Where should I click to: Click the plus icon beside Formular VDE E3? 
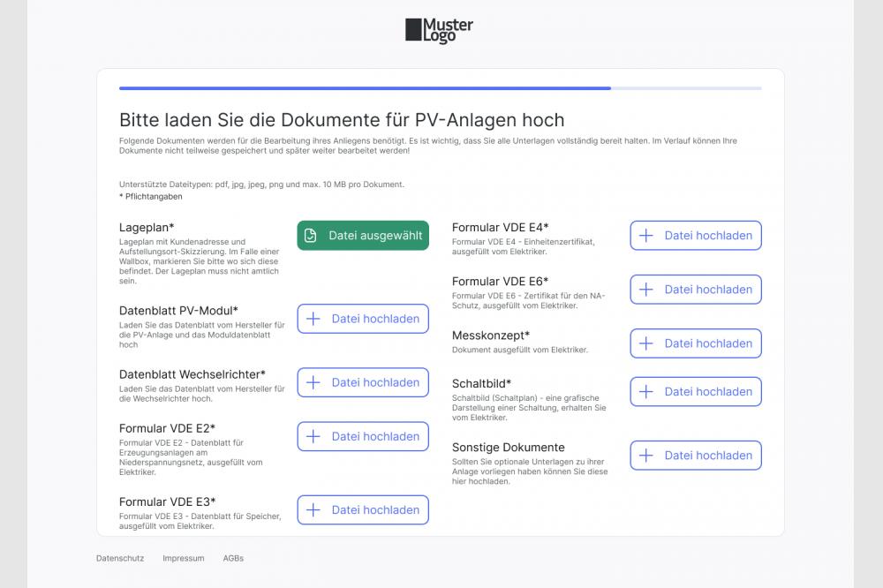pos(313,509)
